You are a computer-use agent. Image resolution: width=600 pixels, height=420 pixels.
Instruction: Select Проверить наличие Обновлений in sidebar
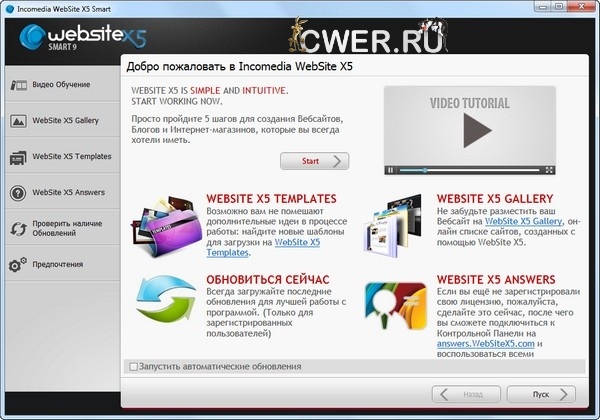point(63,228)
